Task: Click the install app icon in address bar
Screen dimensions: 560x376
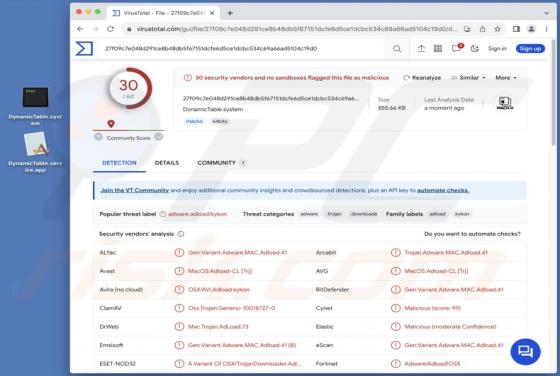Action: [x=467, y=29]
